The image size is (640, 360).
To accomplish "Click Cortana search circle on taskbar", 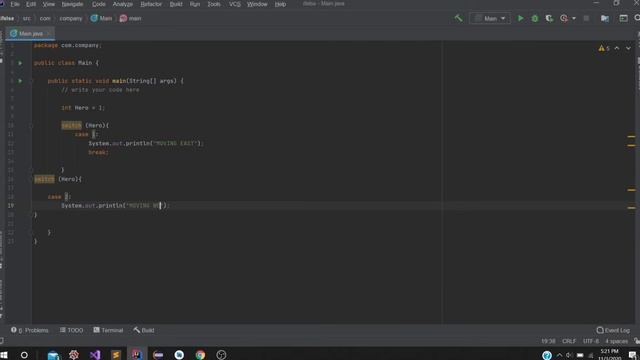I will point(24,355).
